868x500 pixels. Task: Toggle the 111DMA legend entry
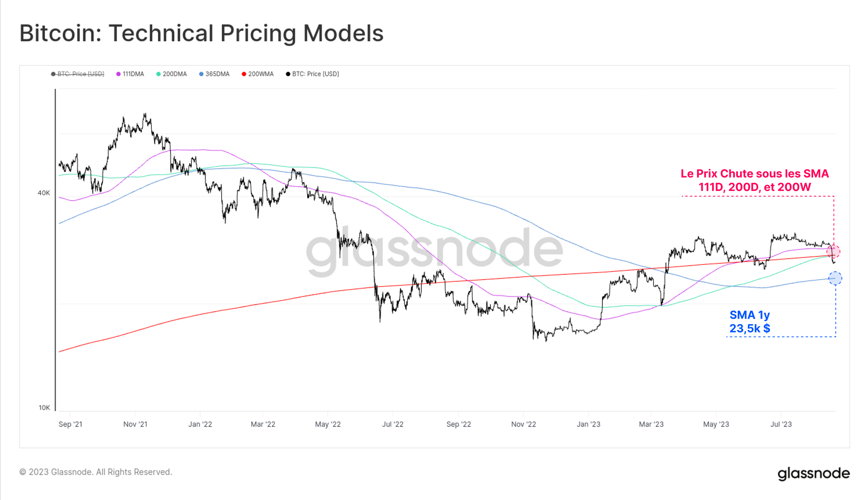130,74
